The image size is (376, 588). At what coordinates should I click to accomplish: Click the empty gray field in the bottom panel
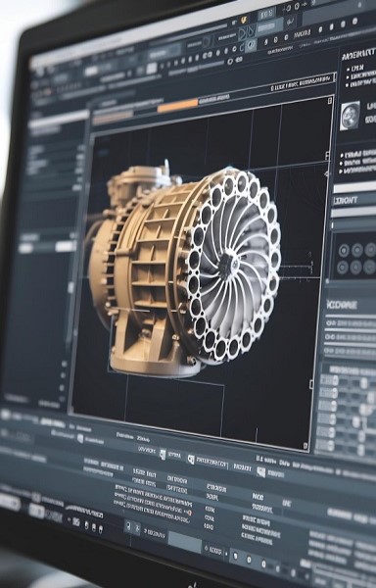click(x=185, y=542)
